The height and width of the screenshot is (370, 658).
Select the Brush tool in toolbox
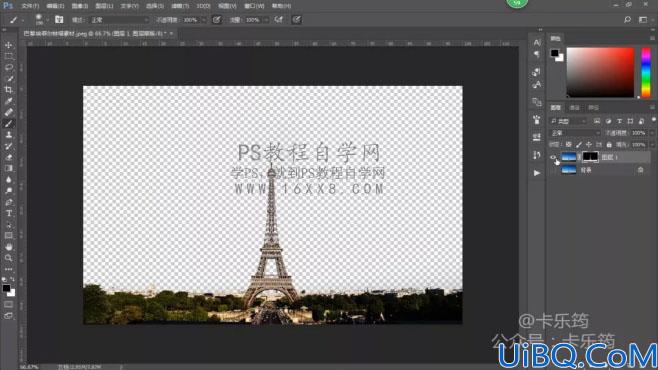point(8,123)
